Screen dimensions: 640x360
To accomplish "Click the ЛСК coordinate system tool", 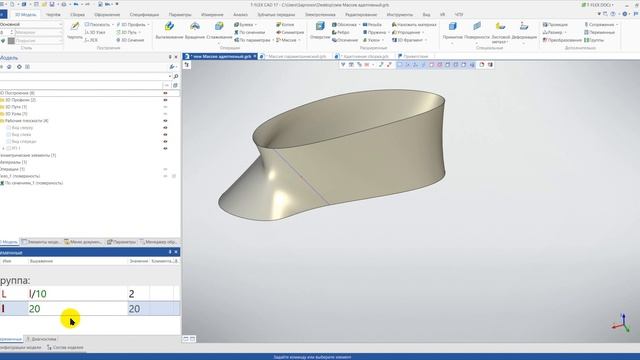I will tap(91, 40).
